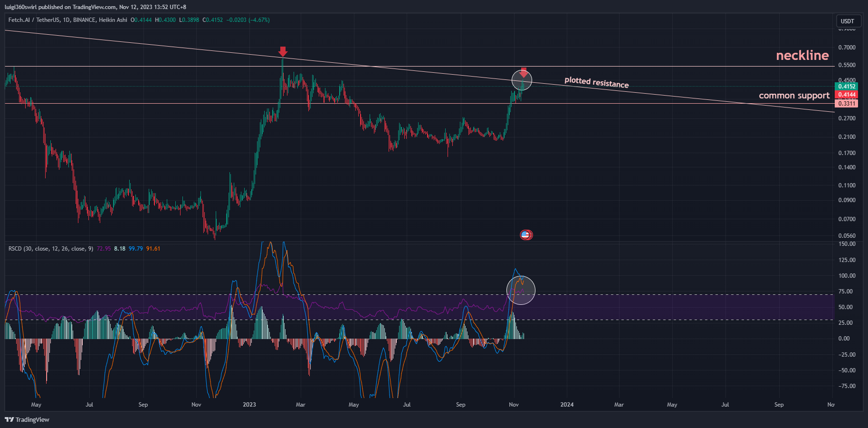Click the publisher header text luigi360swirl

tap(20, 7)
